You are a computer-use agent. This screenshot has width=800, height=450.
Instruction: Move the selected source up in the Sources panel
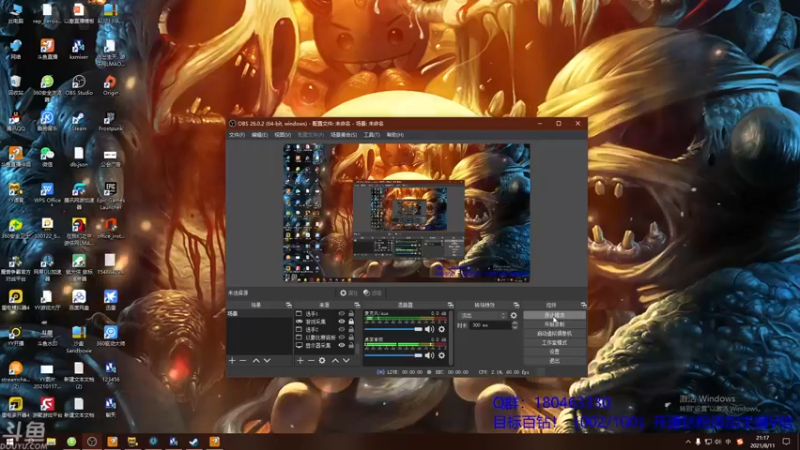[335, 361]
